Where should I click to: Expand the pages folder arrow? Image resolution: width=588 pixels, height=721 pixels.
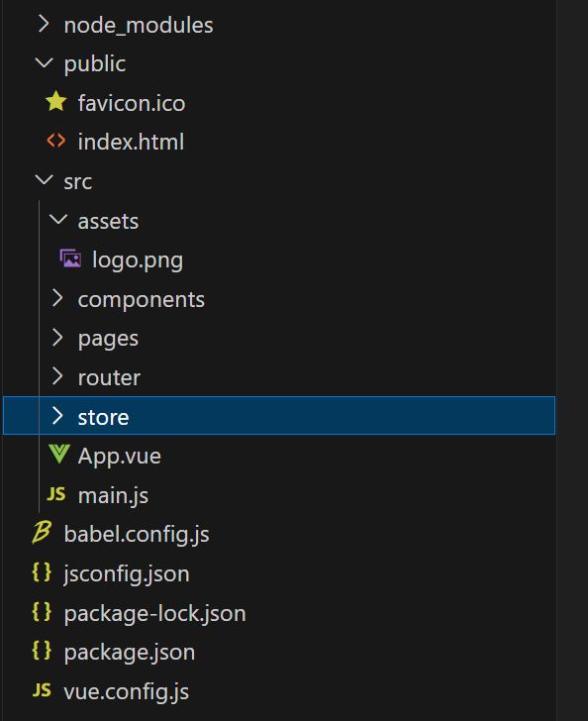(57, 338)
